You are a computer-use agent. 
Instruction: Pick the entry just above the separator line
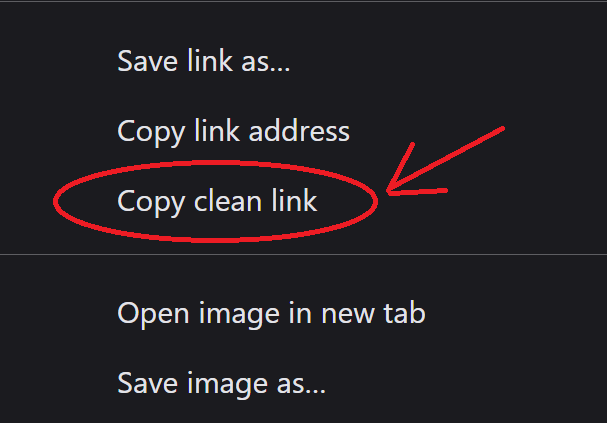304,201
